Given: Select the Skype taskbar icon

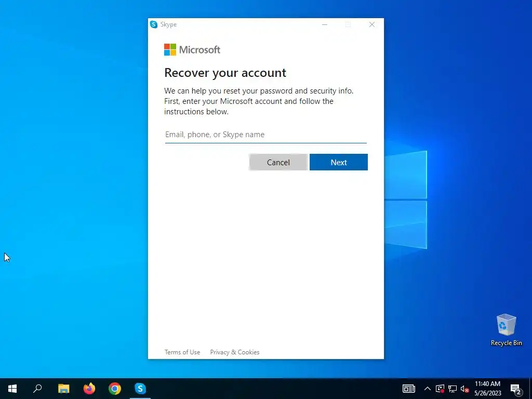Looking at the screenshot, I should [140, 389].
